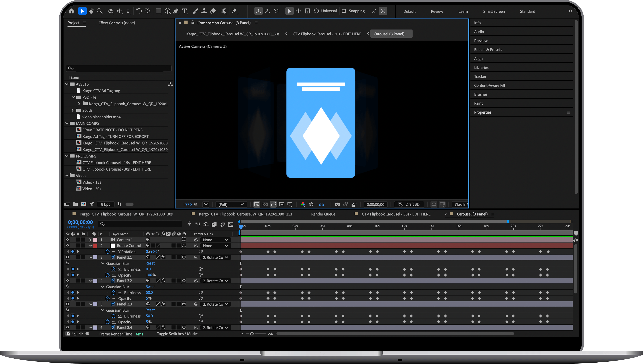Viewport: 643px width, 364px height.
Task: Click the trash delete icon in Project panel
Action: (119, 204)
